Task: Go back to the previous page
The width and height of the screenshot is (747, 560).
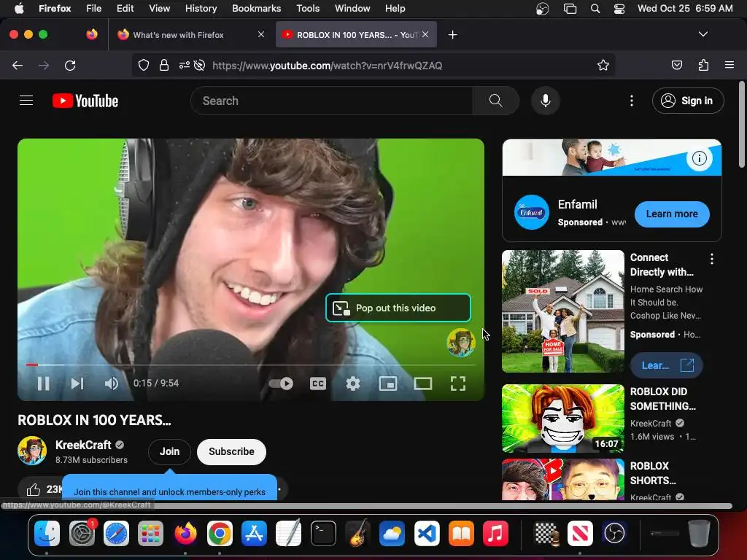Action: coord(18,65)
